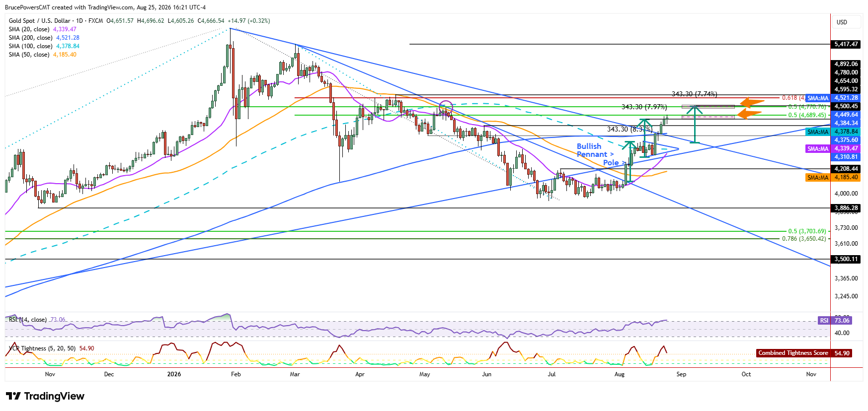Click the May label on the time axis
868x411 pixels.
pyautogui.click(x=425, y=374)
